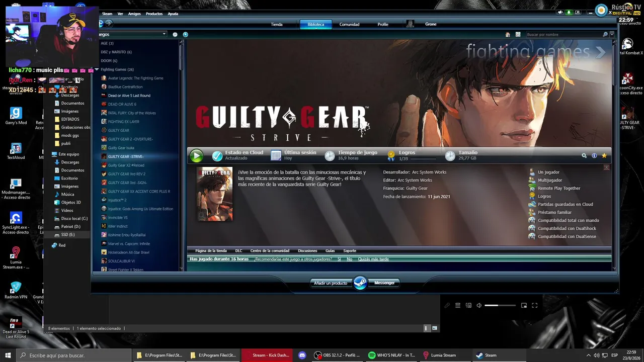Switch library to grid view icon

518,35
